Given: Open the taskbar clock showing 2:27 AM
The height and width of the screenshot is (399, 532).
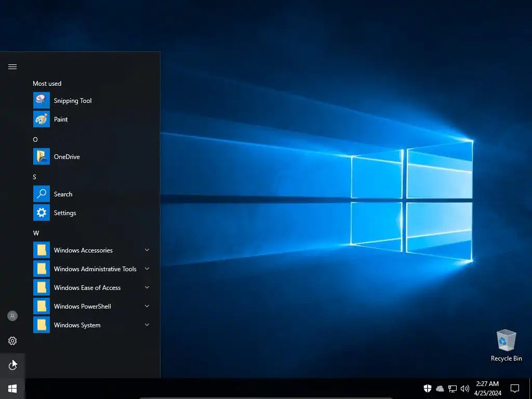Looking at the screenshot, I should coord(487,389).
